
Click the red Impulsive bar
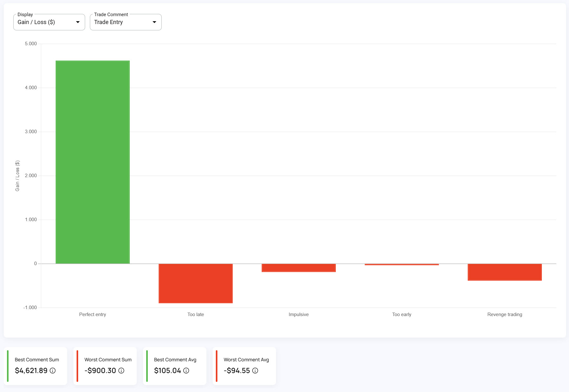click(x=299, y=268)
